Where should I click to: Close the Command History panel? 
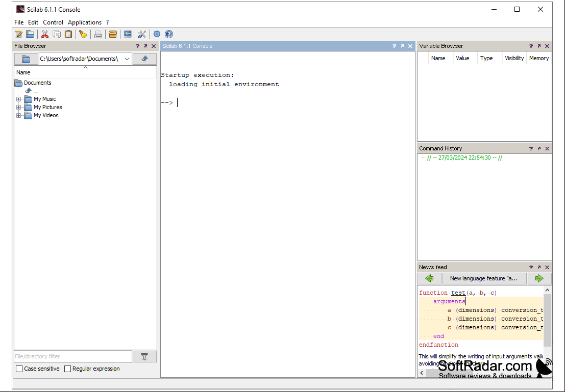click(547, 149)
